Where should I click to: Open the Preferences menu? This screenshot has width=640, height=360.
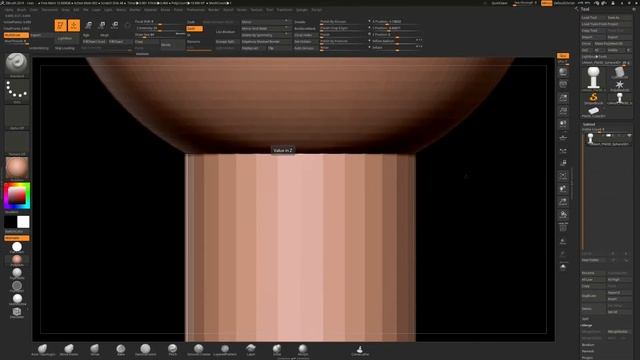click(x=195, y=10)
